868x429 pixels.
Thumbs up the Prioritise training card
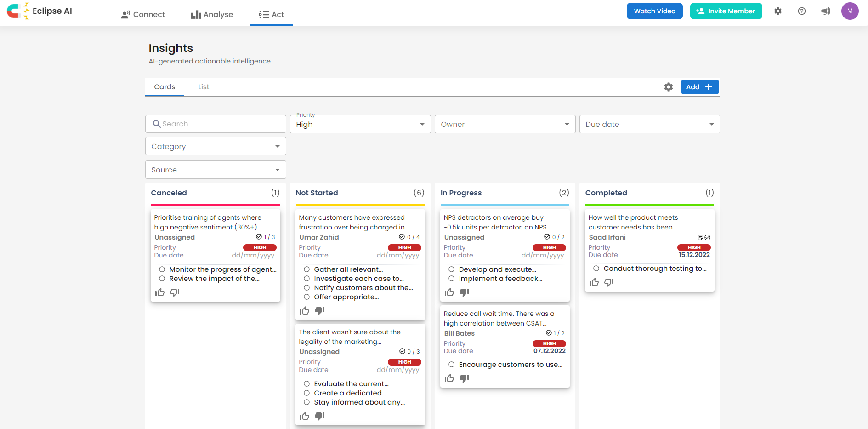(x=160, y=292)
